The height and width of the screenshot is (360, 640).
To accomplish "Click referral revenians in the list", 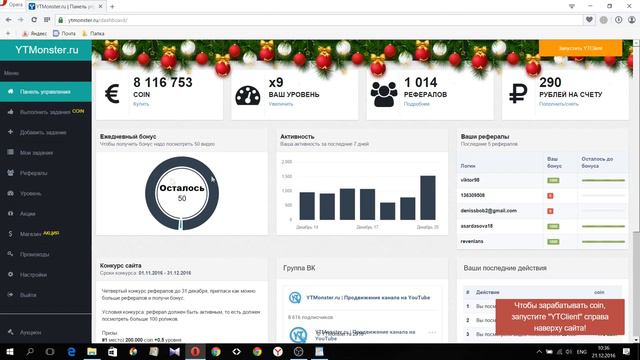I will (x=472, y=241).
